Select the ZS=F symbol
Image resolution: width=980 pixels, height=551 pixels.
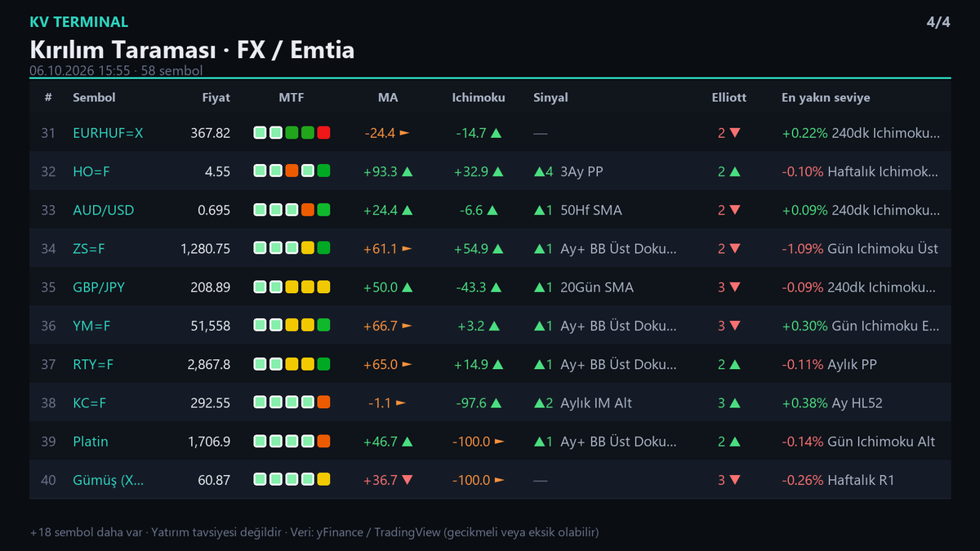tap(89, 248)
